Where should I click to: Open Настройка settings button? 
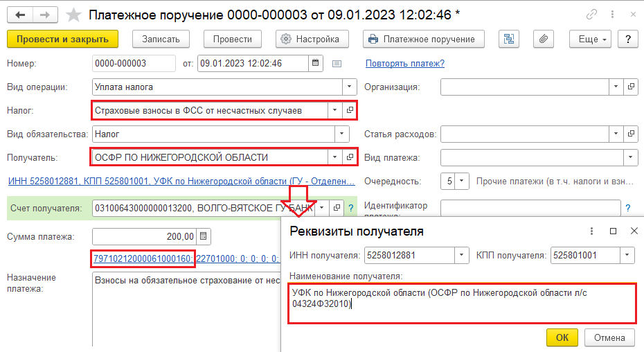(312, 39)
